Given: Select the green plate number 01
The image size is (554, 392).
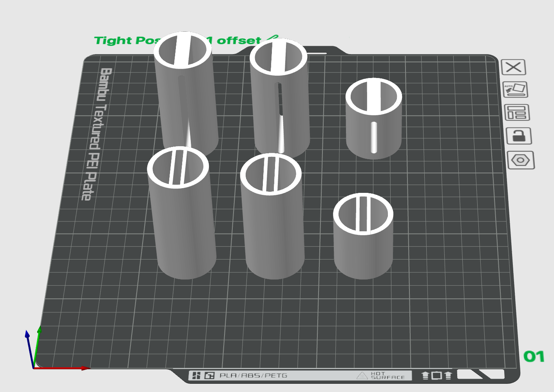Looking at the screenshot, I should pos(534,357).
